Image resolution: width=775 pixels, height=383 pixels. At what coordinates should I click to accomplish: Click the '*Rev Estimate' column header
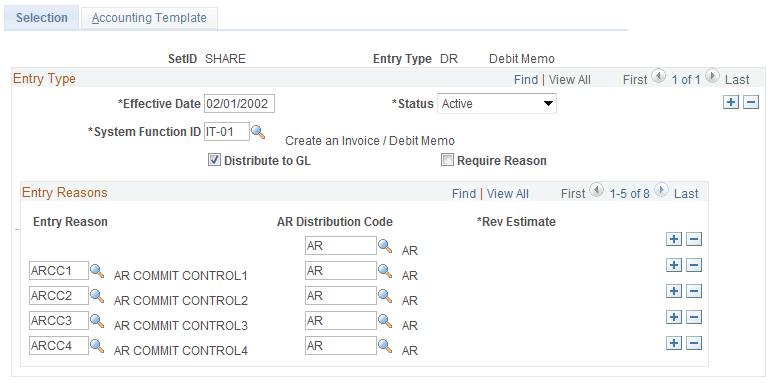tap(516, 222)
